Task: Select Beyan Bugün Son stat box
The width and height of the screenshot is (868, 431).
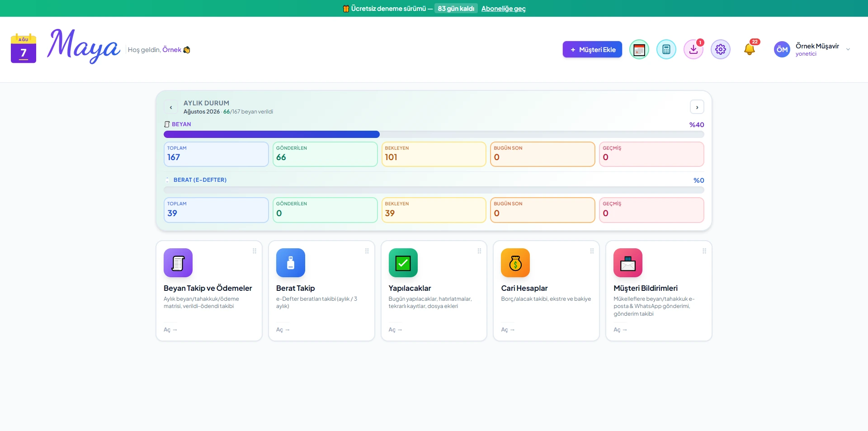Action: coord(542,154)
